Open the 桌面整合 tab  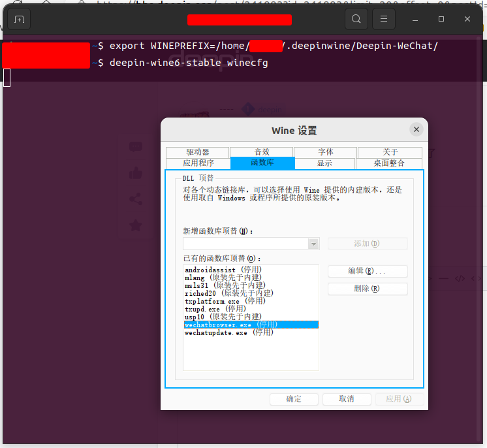[x=389, y=163]
